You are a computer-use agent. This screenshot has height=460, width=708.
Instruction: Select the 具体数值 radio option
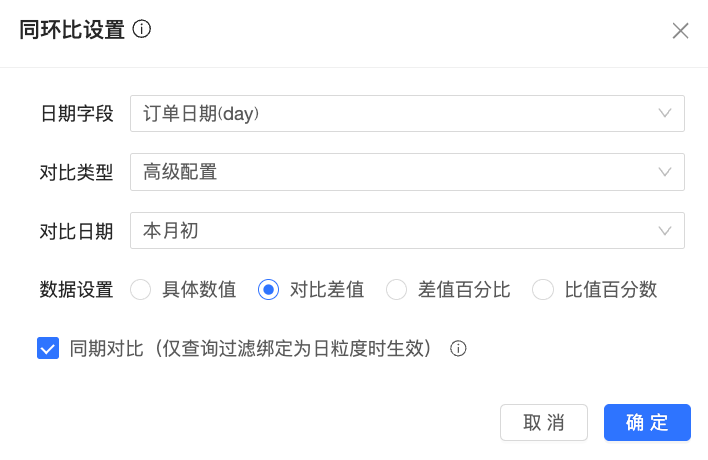pyautogui.click(x=141, y=290)
